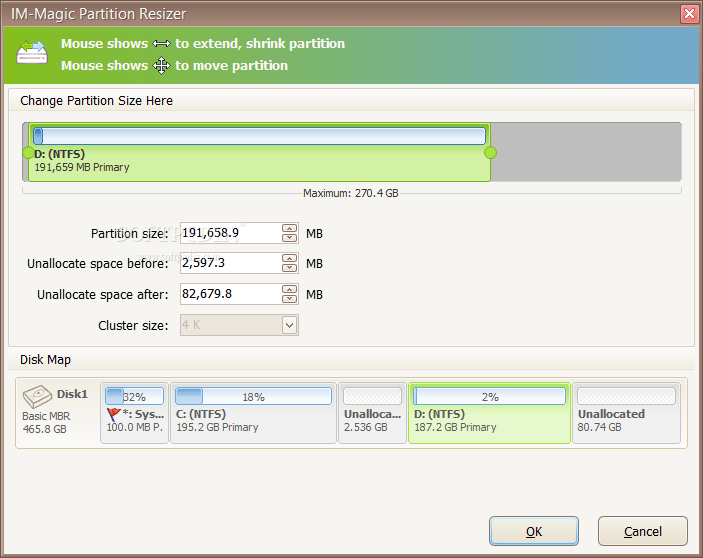The image size is (703, 558).
Task: Decrease Unallocate space after value
Action: pyautogui.click(x=290, y=298)
